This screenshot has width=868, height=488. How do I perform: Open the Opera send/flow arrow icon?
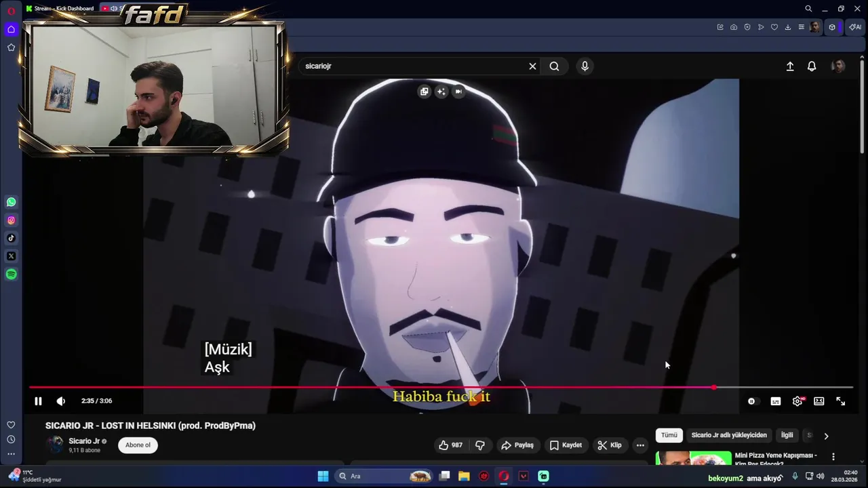click(761, 27)
